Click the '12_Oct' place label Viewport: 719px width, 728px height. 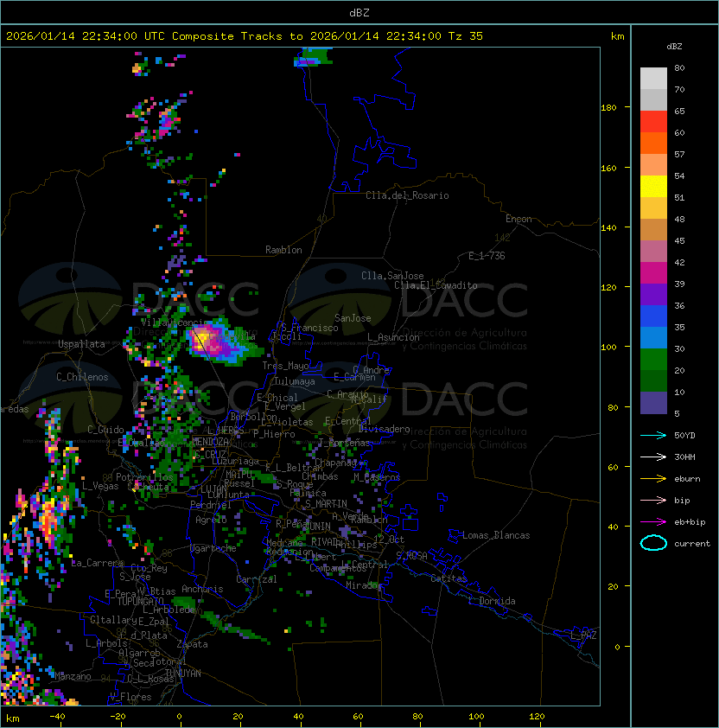tap(389, 540)
